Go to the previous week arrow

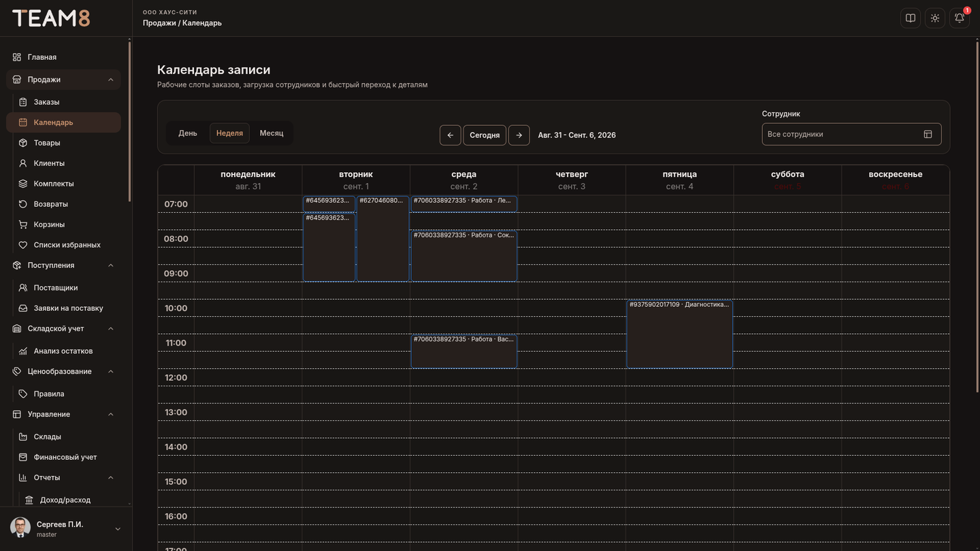coord(451,135)
